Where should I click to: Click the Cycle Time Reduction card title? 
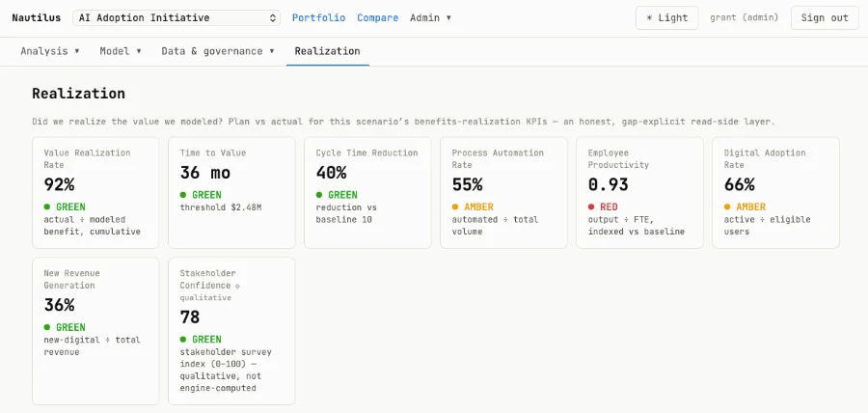pos(367,152)
